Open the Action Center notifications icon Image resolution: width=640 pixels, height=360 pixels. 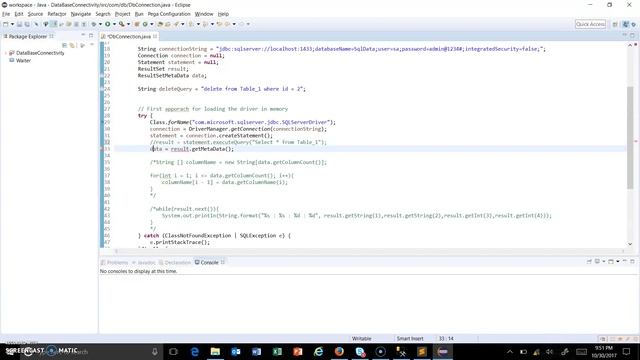pos(627,351)
